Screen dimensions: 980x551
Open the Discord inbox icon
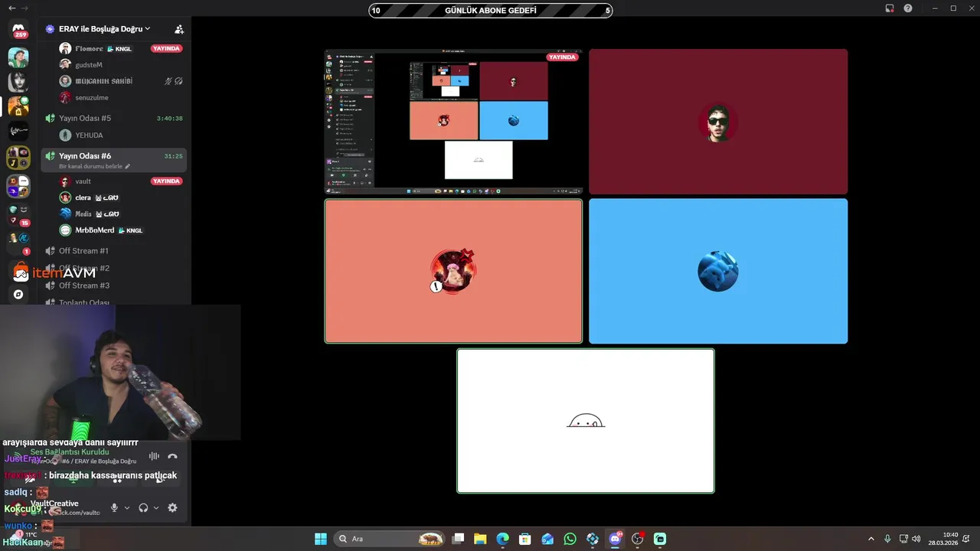[890, 8]
